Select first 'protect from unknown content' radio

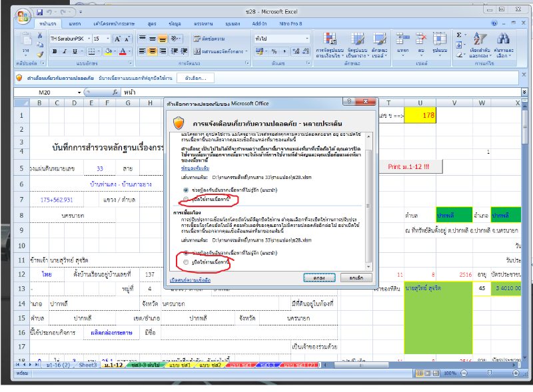coord(186,190)
